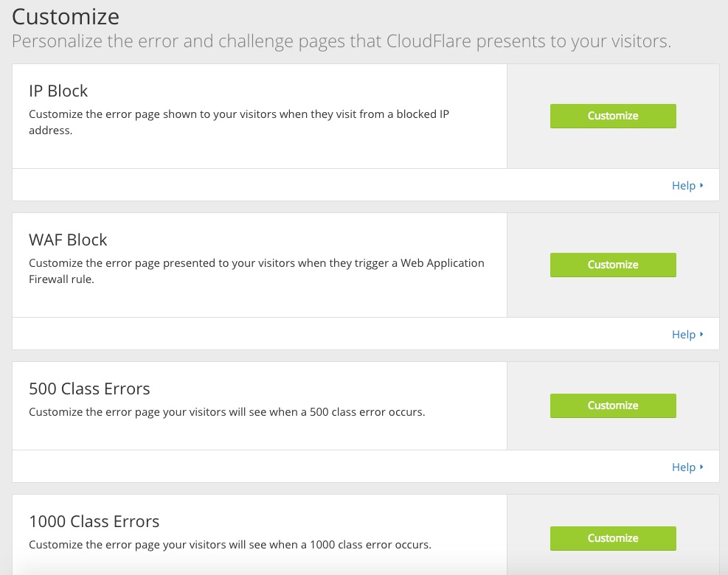Click the main Customize page title
728x575 pixels.
(66, 16)
